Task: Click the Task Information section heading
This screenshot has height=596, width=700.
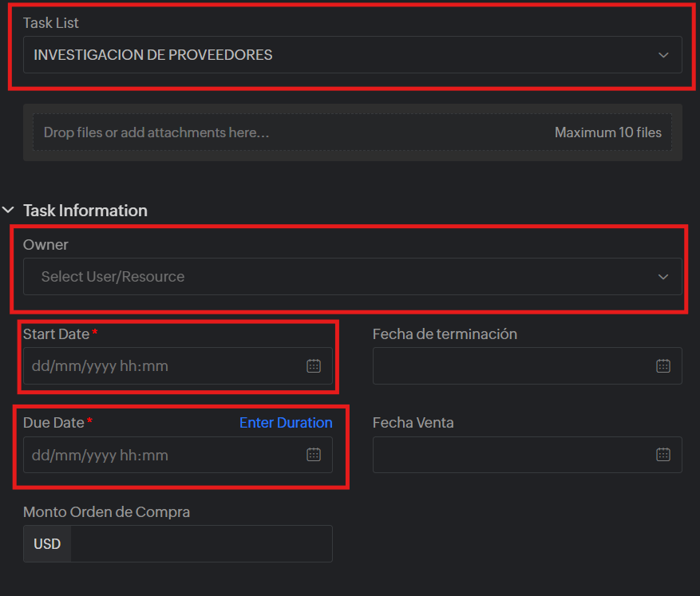Action: [x=85, y=211]
